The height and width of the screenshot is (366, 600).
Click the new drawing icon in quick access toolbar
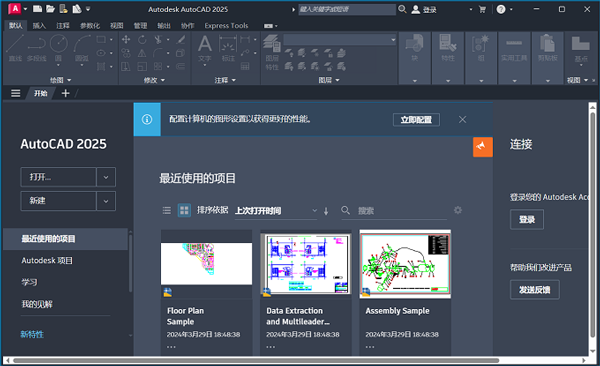point(37,9)
